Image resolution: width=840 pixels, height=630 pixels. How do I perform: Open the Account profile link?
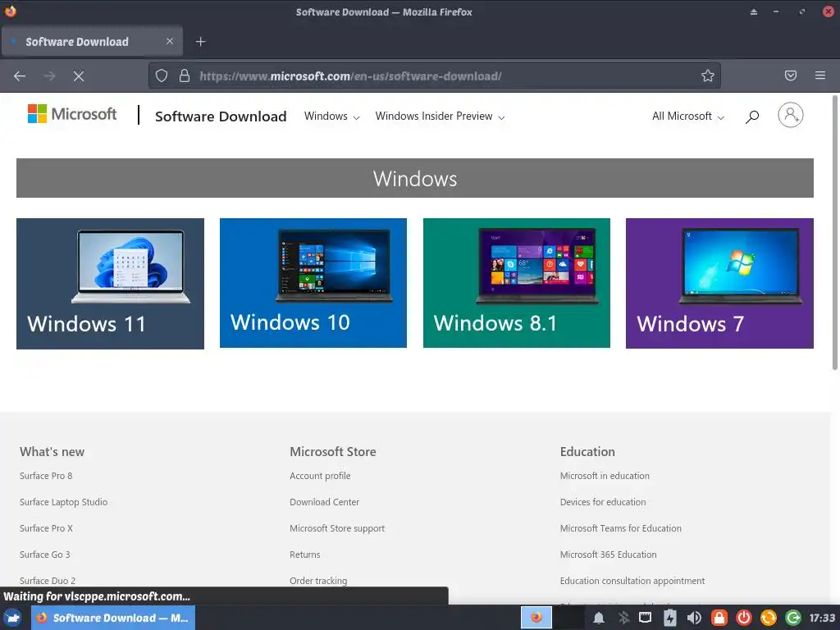coord(321,476)
